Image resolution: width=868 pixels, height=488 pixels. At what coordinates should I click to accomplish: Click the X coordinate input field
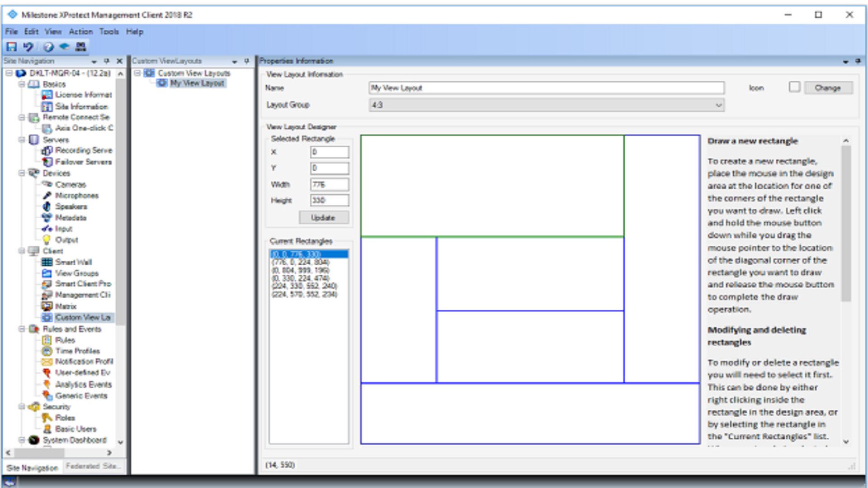click(x=330, y=152)
